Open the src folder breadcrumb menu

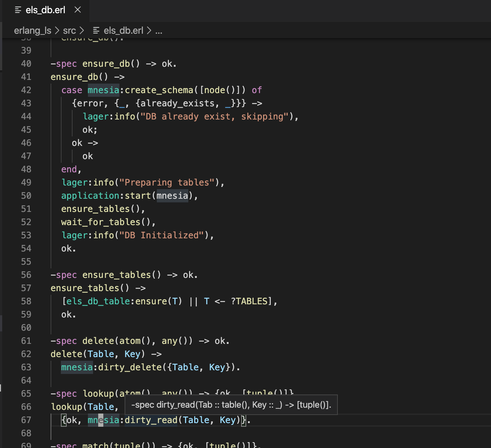[69, 30]
